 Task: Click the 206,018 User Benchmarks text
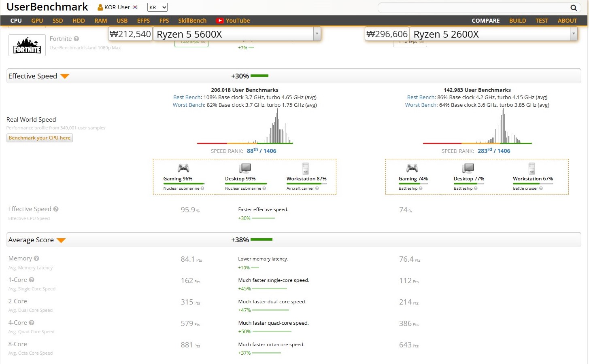tap(245, 90)
